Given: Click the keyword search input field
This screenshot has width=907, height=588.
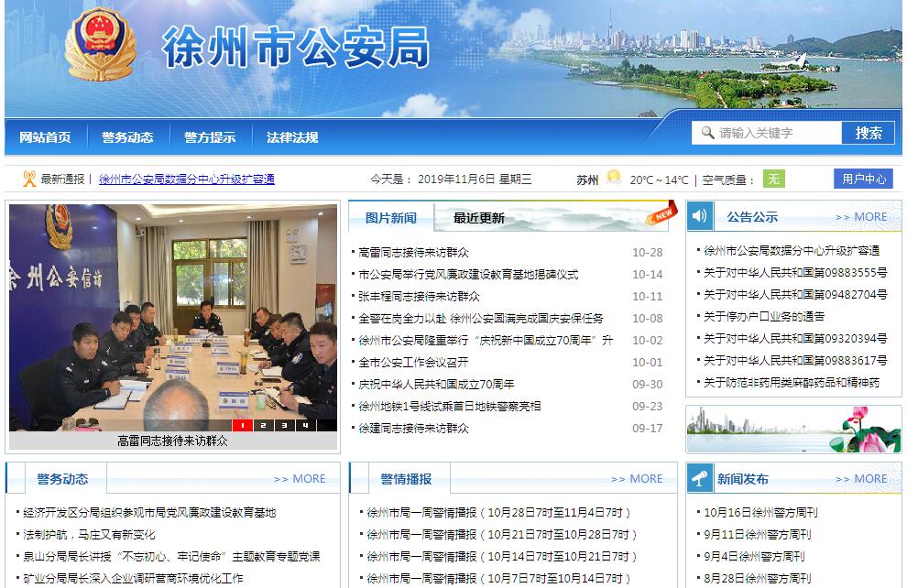Looking at the screenshot, I should click(777, 133).
